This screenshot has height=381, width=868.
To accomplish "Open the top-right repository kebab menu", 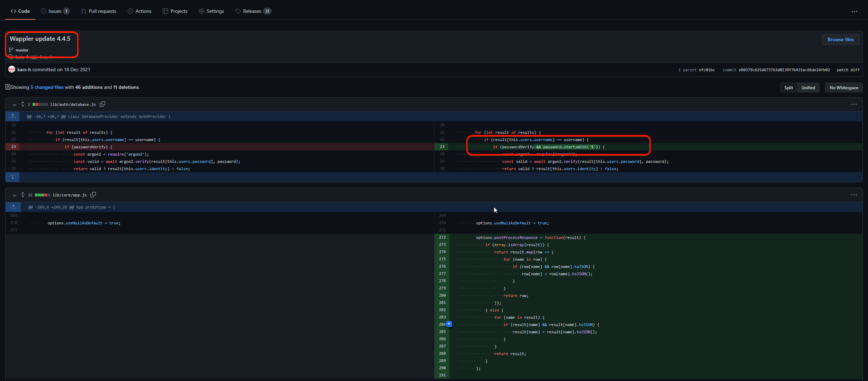I will [854, 11].
